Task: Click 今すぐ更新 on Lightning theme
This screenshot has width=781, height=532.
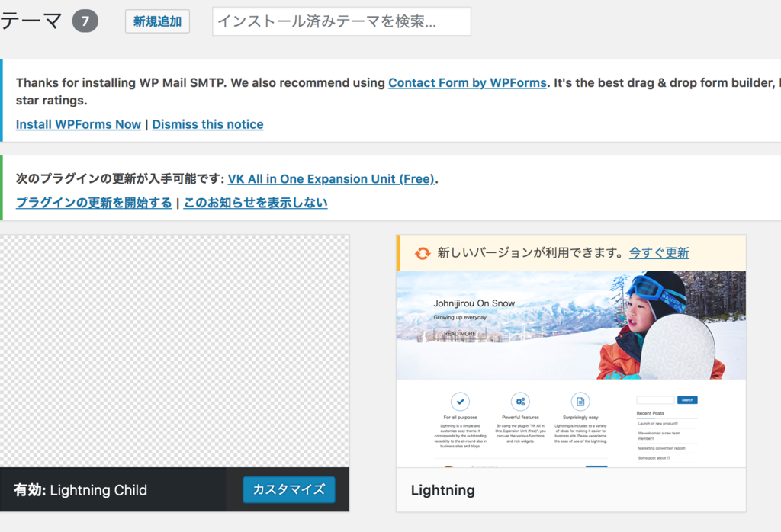Action: tap(659, 253)
